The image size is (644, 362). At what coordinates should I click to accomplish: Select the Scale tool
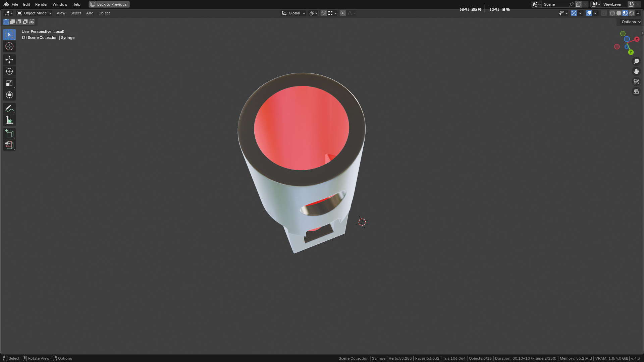click(x=9, y=83)
